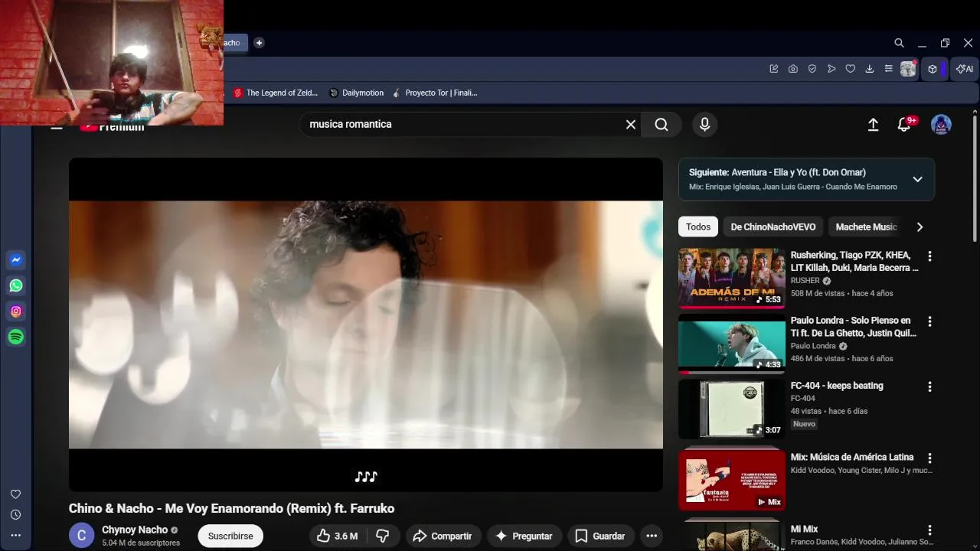Image resolution: width=980 pixels, height=551 pixels.
Task: Open options menu for FC-404 video
Action: pyautogui.click(x=929, y=387)
